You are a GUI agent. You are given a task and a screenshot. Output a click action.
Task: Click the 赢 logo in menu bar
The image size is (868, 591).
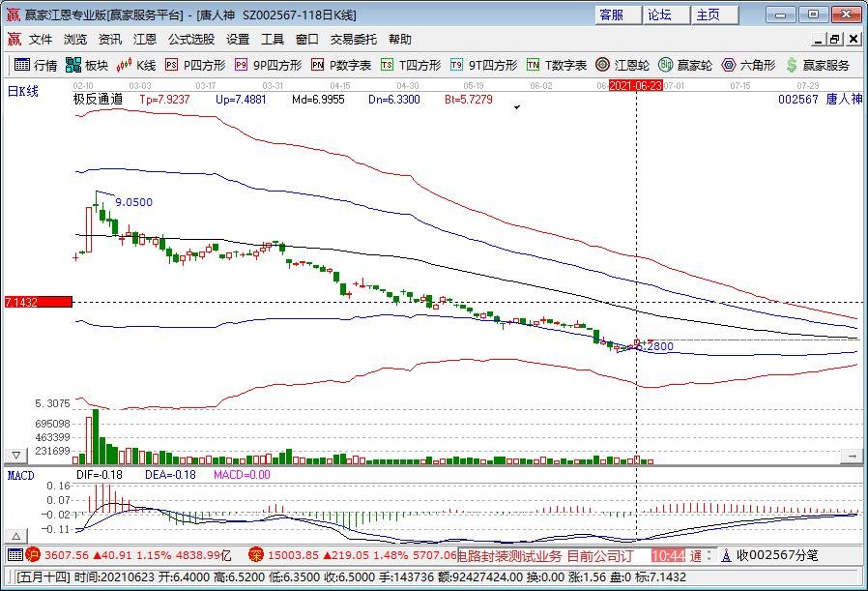(x=14, y=40)
